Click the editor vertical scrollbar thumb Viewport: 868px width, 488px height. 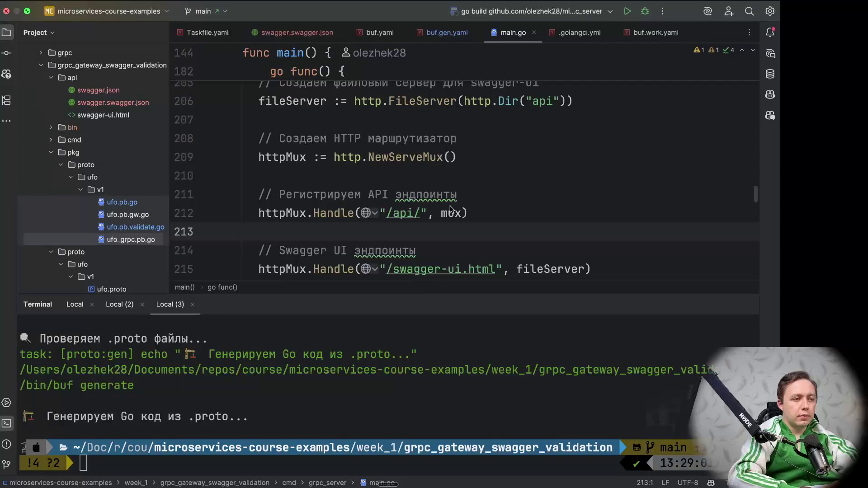755,194
